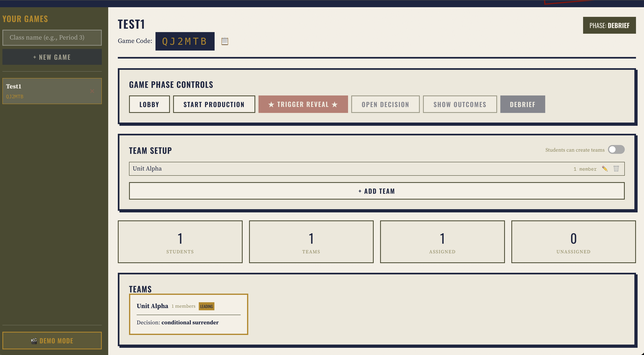Click the '1 member' label
The image size is (644, 355).
coord(585,169)
